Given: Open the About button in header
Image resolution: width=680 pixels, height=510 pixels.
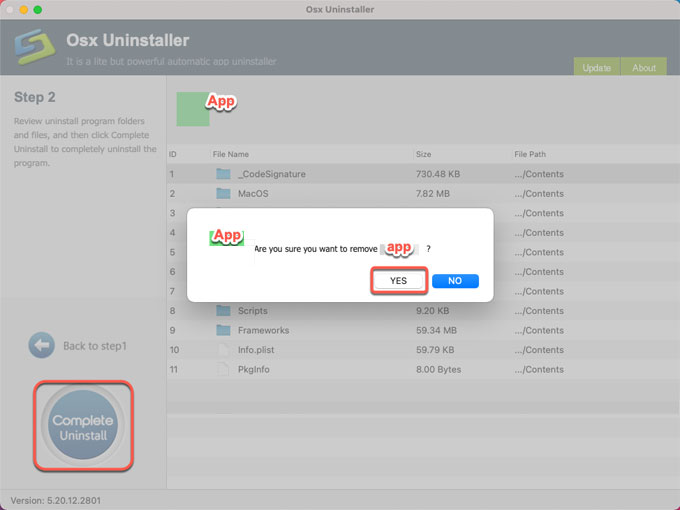Looking at the screenshot, I should coord(644,67).
